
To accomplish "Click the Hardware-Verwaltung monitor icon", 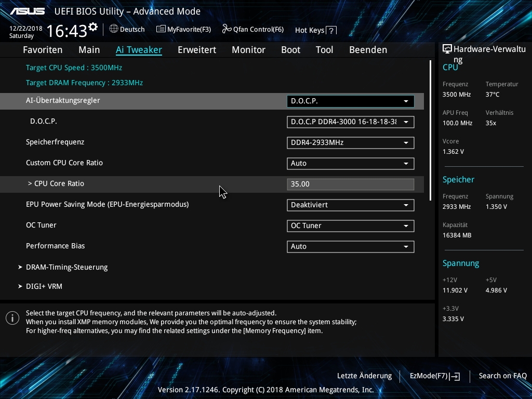I will click(x=447, y=49).
